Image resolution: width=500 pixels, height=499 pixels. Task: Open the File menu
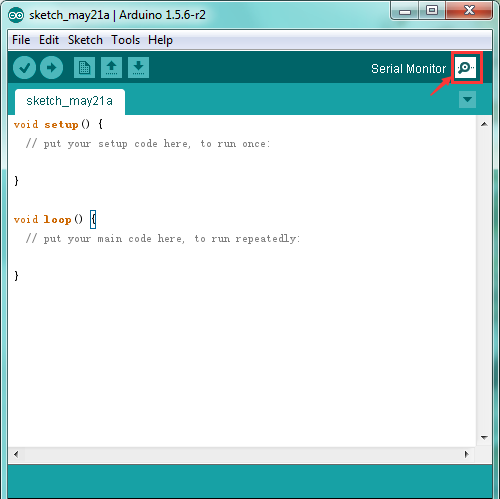coord(21,40)
